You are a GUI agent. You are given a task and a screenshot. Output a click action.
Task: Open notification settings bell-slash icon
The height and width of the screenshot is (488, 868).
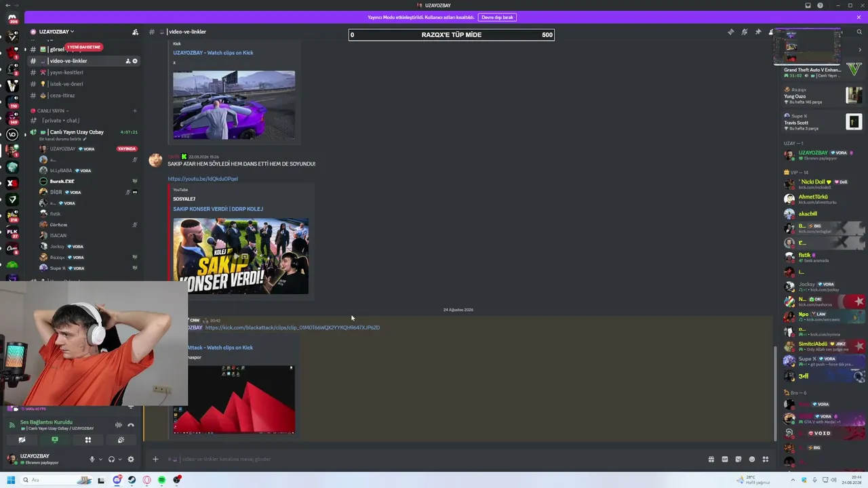tap(744, 32)
